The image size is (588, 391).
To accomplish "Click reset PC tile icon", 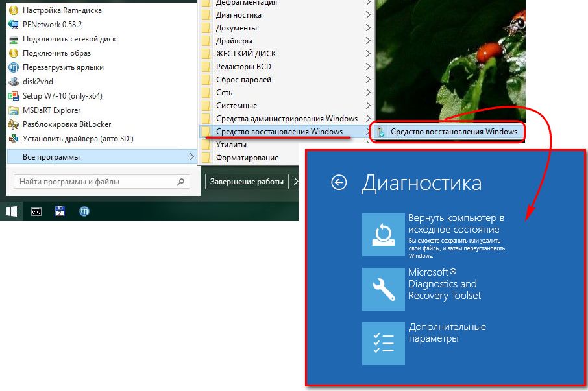I will tap(384, 235).
